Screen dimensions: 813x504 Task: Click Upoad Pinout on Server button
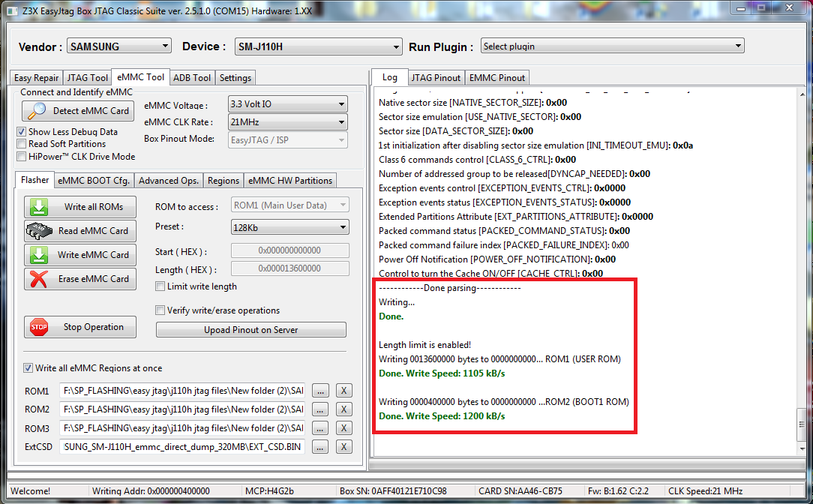click(x=251, y=330)
